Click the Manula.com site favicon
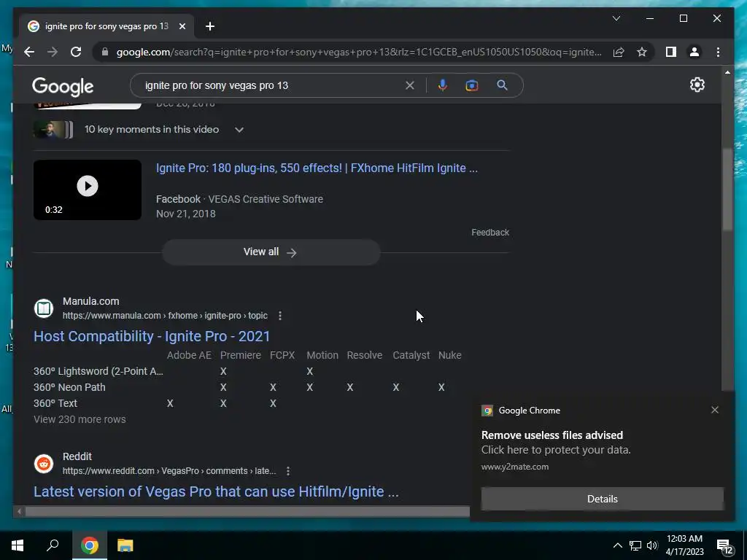The image size is (747, 560). [x=44, y=308]
